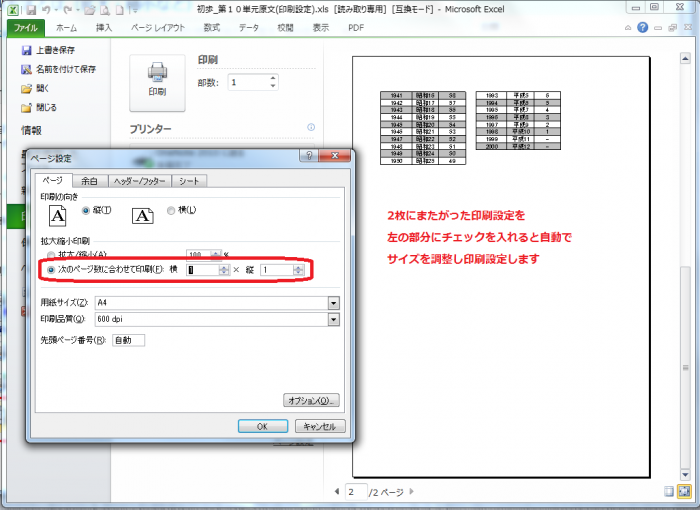
Task: Click the save icon in quick access toolbar
Action: click(x=31, y=9)
